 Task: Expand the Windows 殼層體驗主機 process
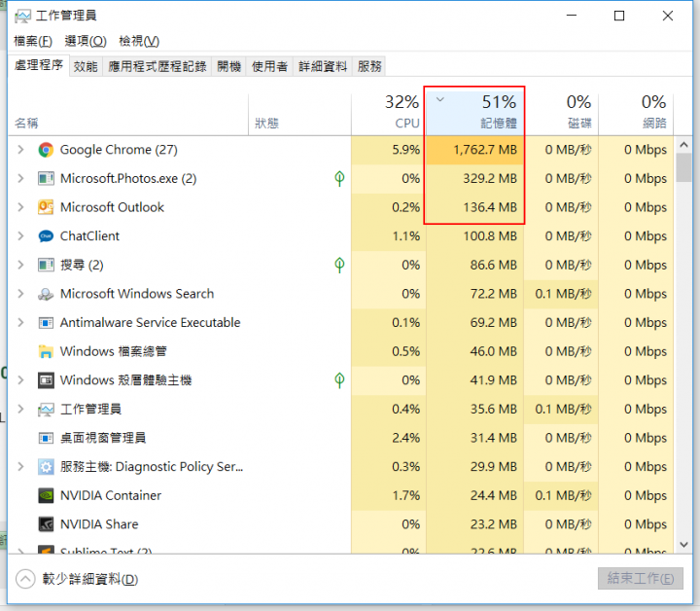click(x=20, y=380)
